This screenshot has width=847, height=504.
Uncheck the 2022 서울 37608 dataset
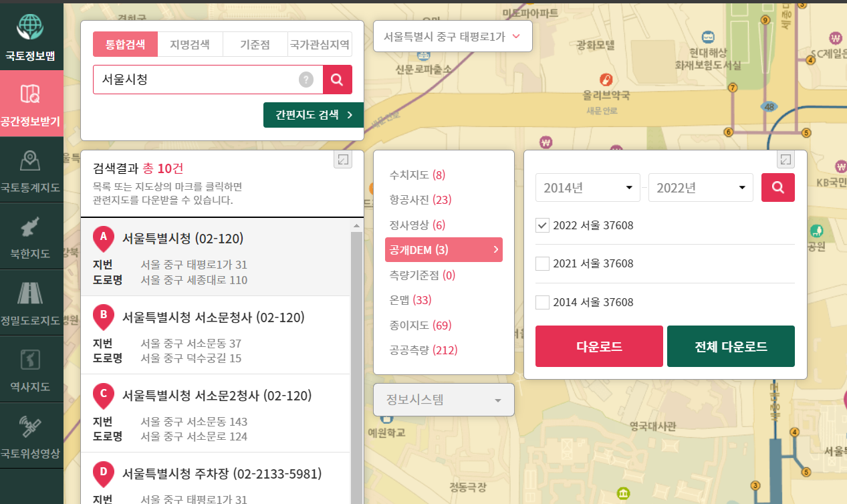pyautogui.click(x=541, y=225)
